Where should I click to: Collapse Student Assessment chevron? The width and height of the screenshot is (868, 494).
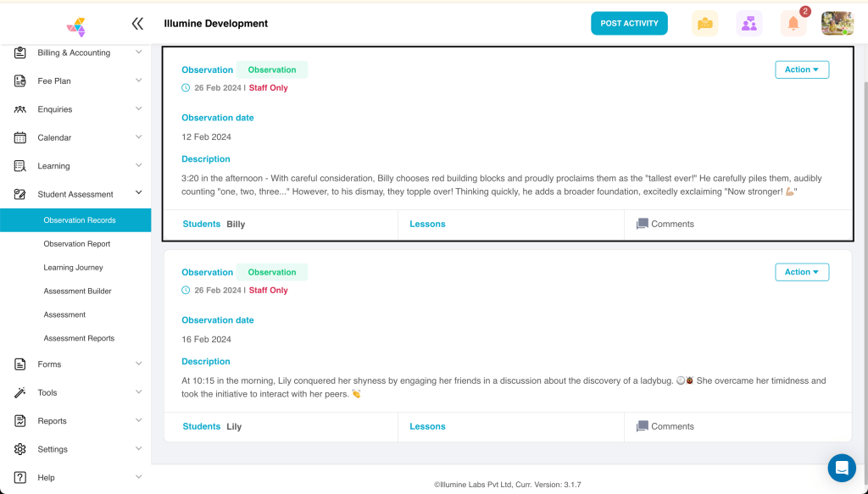138,192
